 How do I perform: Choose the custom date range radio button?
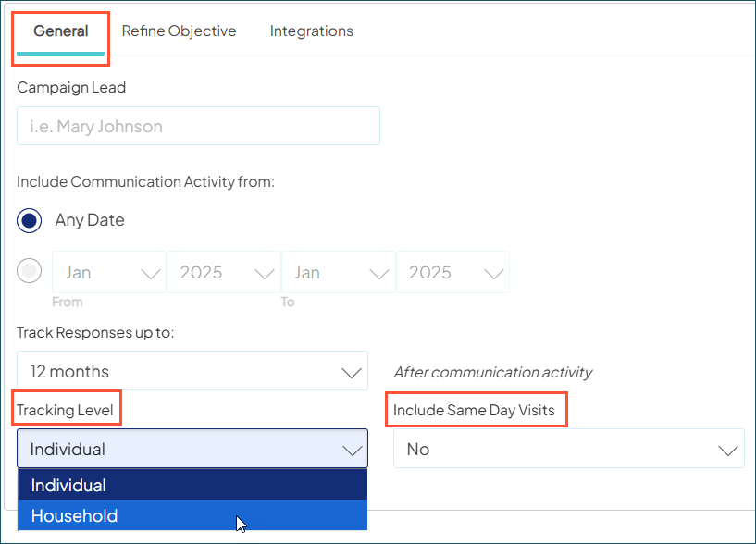pyautogui.click(x=29, y=271)
